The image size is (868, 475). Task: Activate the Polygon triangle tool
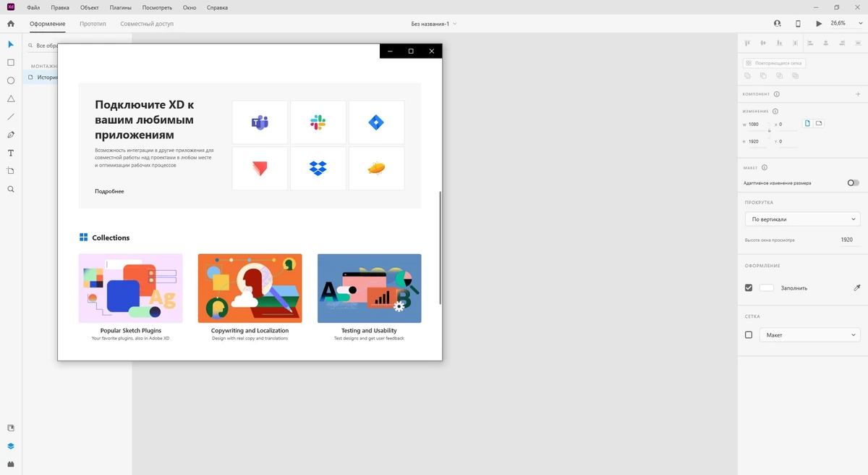11,98
